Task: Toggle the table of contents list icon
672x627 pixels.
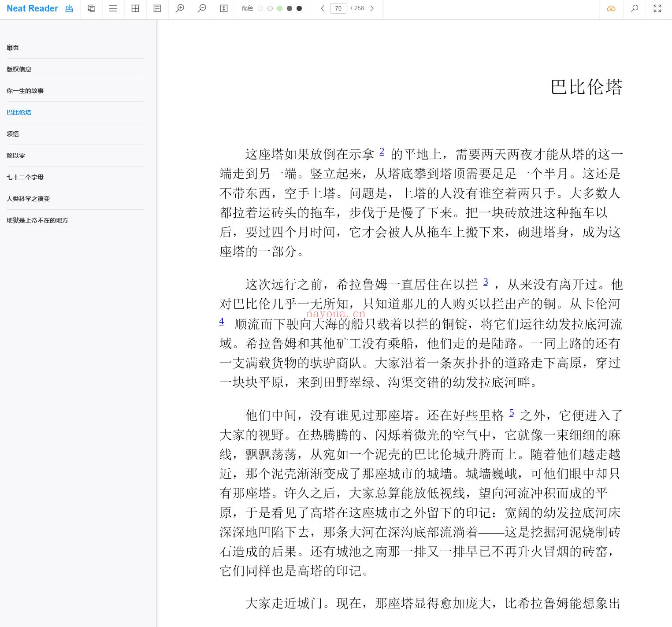Action: 113,8
